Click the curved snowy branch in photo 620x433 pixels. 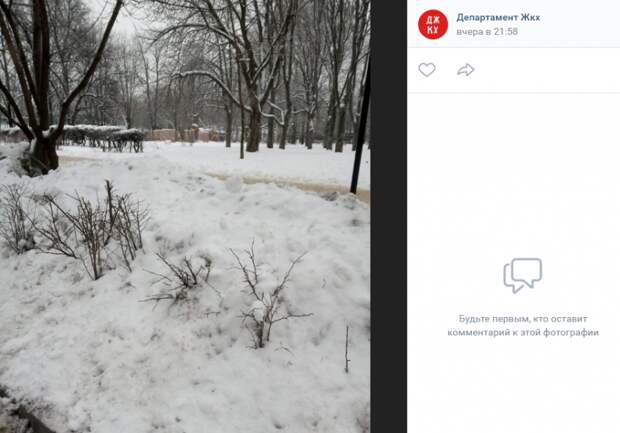point(206,81)
